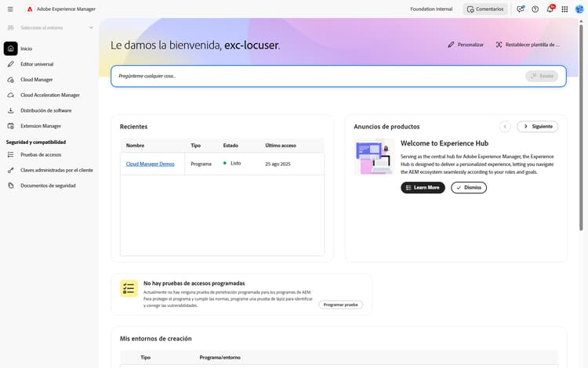Image resolution: width=588 pixels, height=368 pixels.
Task: Click Programa/entorno column header
Action: click(x=220, y=358)
